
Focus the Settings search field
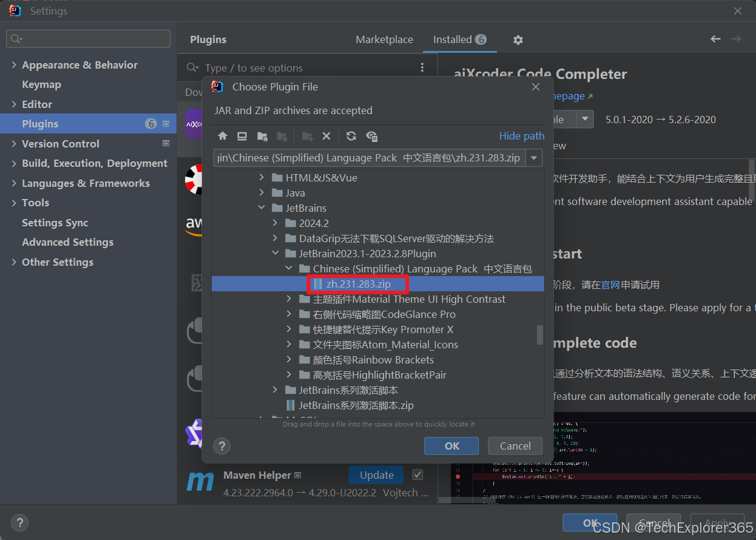click(88, 39)
